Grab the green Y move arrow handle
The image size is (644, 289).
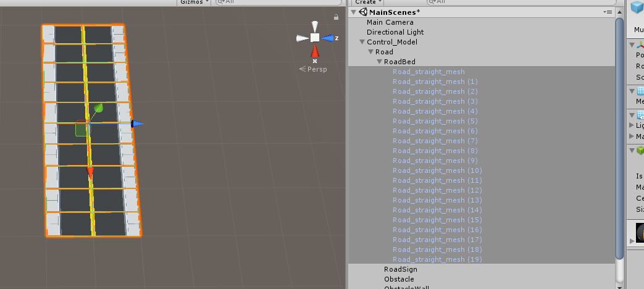(98, 109)
